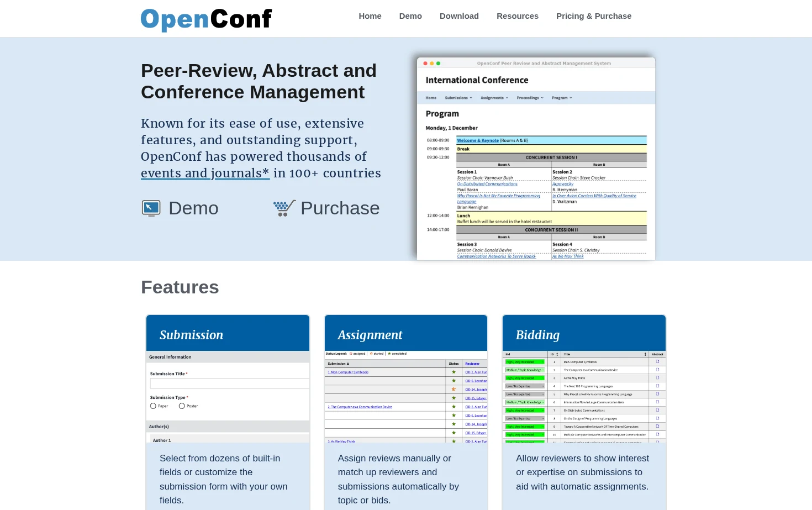This screenshot has width=812, height=510.
Task: Click the Purchase shopping cart icon
Action: (x=284, y=208)
